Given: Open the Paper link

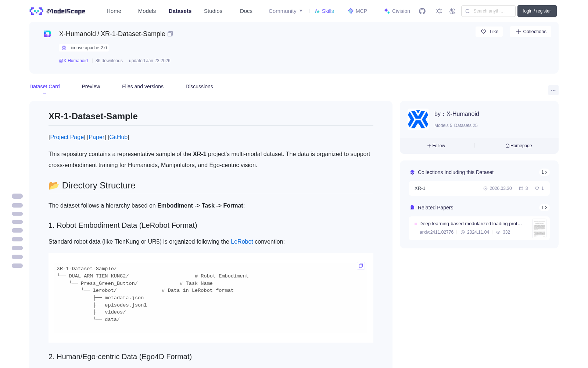Looking at the screenshot, I should point(97,137).
